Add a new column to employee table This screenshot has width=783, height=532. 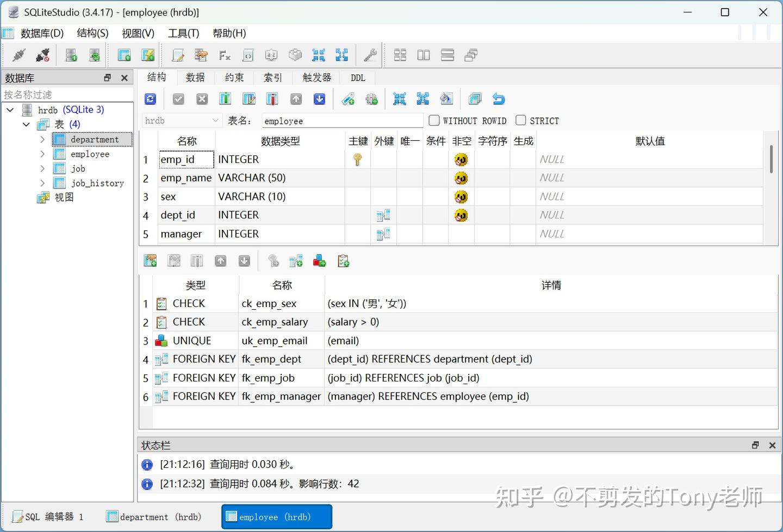pos(225,98)
